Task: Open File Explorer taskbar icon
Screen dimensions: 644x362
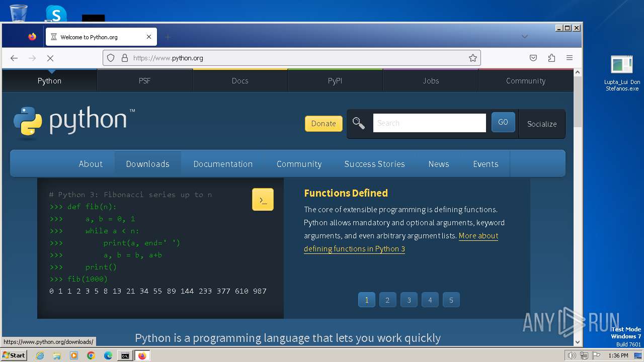Action: click(57, 355)
